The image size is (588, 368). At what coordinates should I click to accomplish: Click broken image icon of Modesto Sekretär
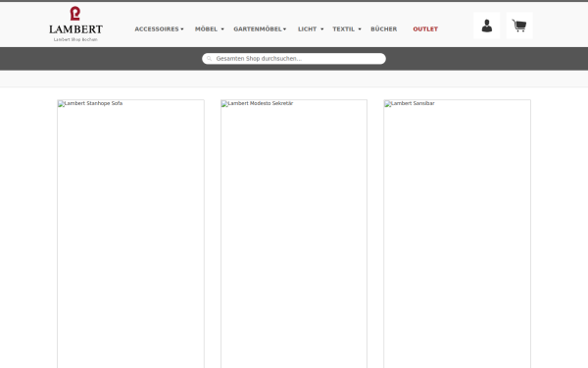coord(224,104)
